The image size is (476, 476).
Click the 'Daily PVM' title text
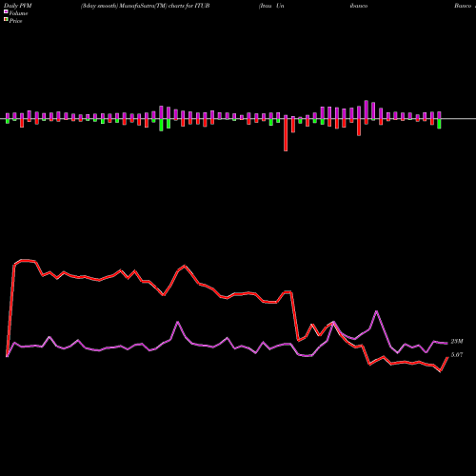point(17,6)
